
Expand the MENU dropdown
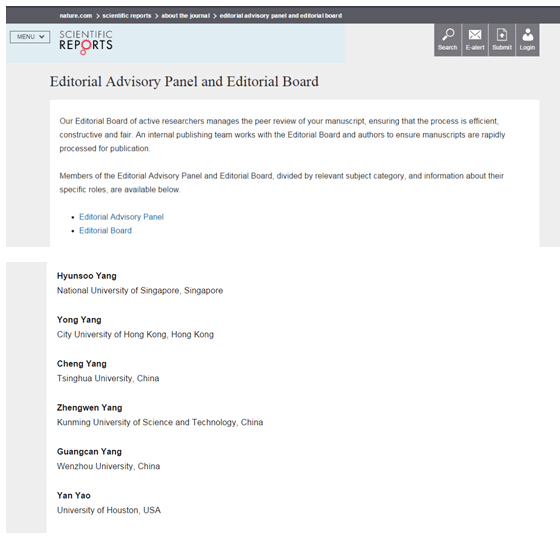[x=30, y=37]
